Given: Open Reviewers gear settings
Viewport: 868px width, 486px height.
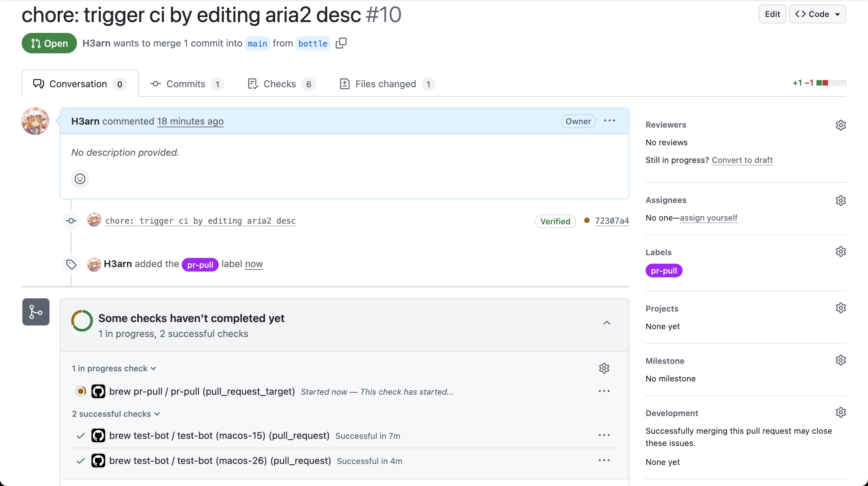Looking at the screenshot, I should click(841, 125).
